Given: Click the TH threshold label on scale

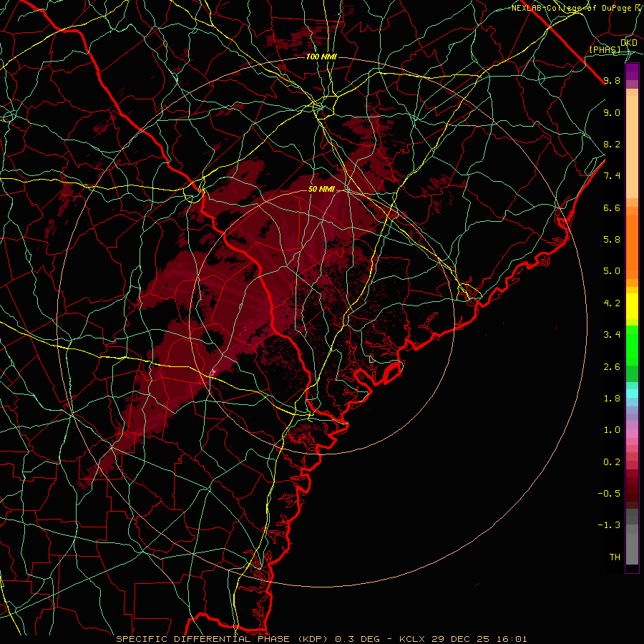Looking at the screenshot, I should coord(615,557).
